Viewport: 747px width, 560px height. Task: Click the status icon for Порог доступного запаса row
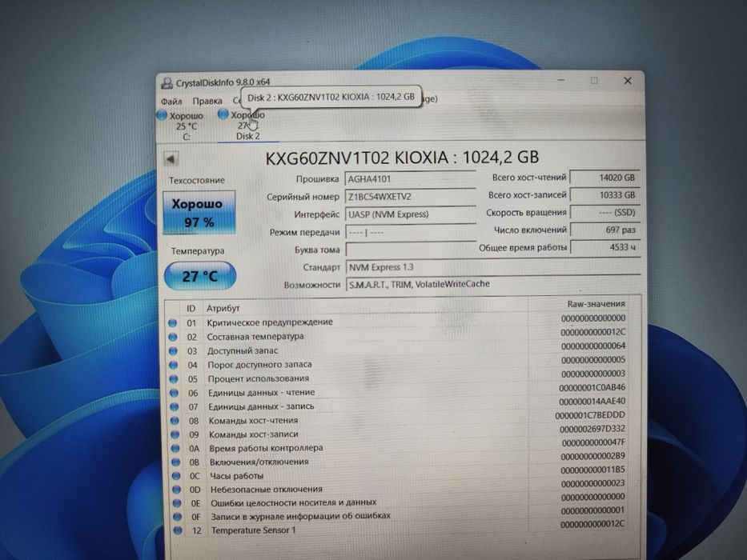coord(173,366)
